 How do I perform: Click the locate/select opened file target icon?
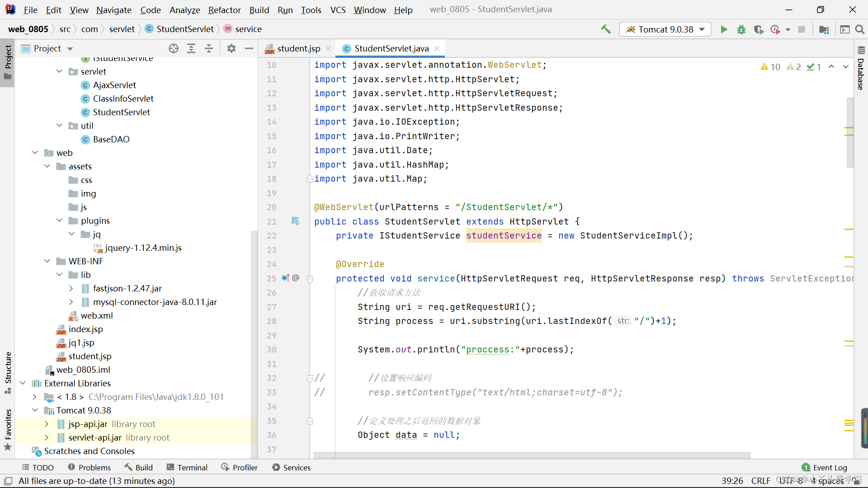click(174, 48)
